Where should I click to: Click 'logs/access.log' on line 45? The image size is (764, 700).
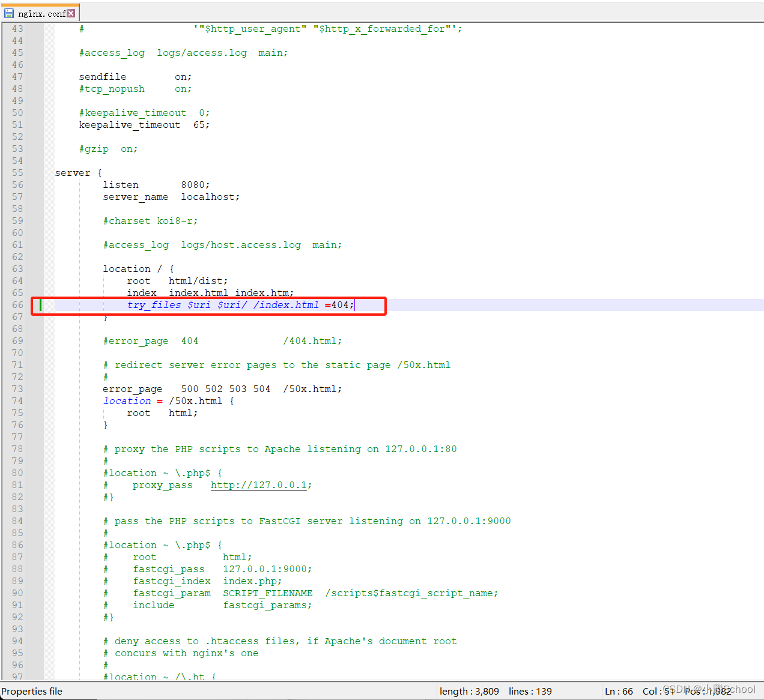click(202, 53)
